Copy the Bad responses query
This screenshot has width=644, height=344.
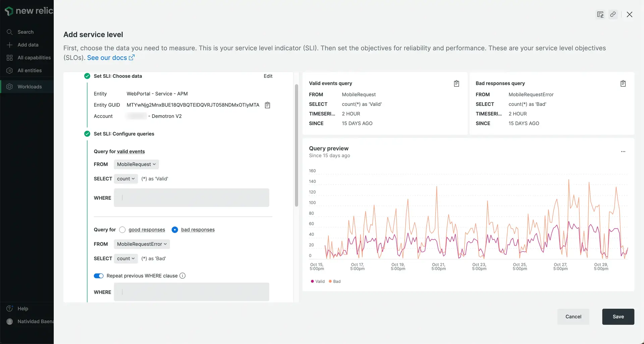pyautogui.click(x=623, y=83)
